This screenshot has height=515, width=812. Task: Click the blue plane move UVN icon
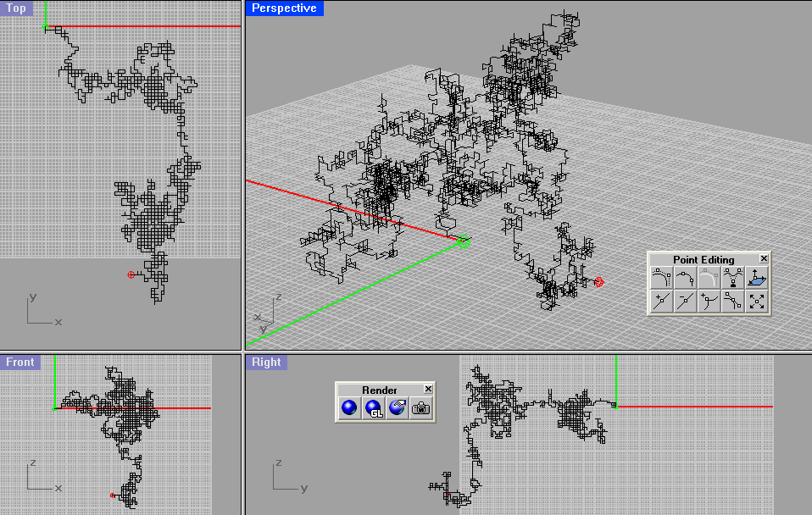[757, 278]
